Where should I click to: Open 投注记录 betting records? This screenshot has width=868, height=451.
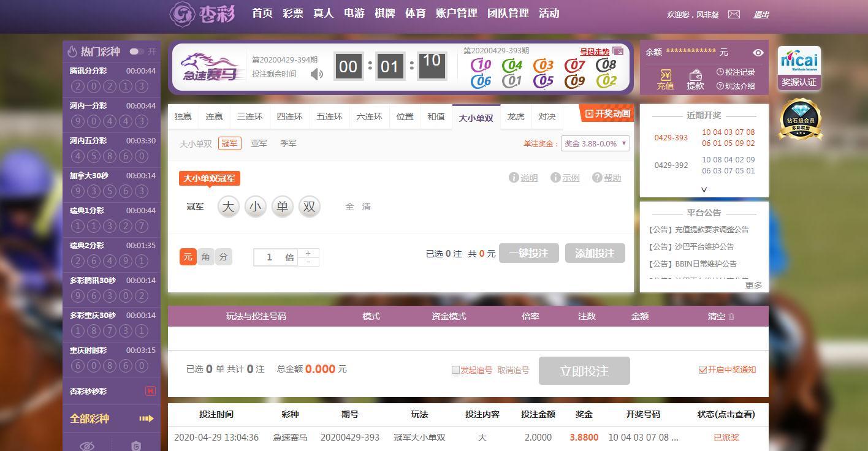[736, 72]
